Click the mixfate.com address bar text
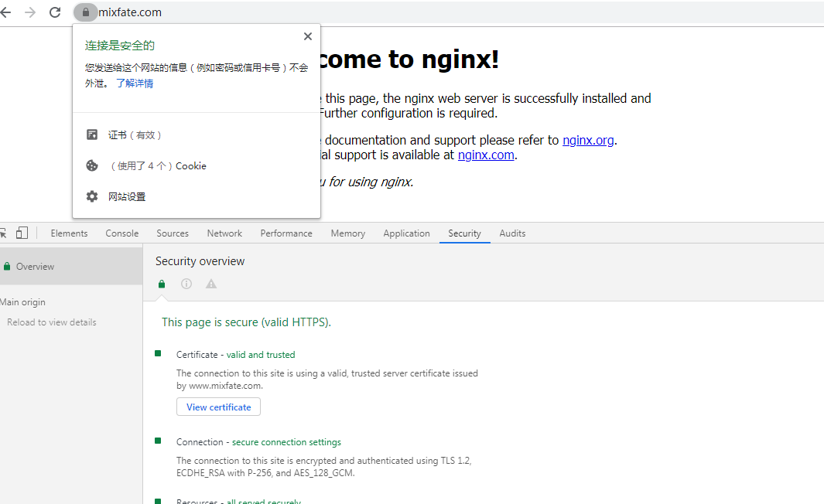Screen dimensions: 824x504 (130, 12)
